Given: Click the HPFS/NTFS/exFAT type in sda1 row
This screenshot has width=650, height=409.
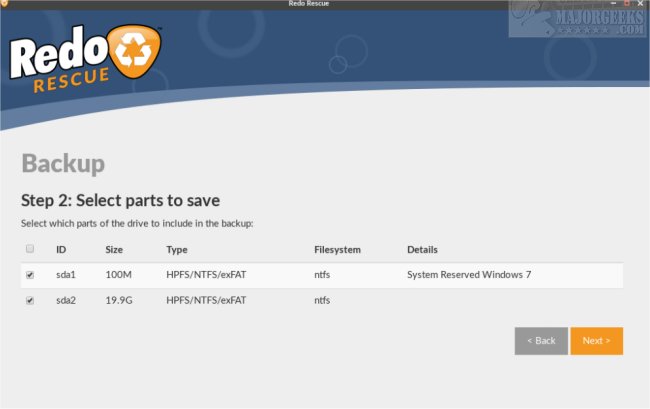Looking at the screenshot, I should 206,275.
